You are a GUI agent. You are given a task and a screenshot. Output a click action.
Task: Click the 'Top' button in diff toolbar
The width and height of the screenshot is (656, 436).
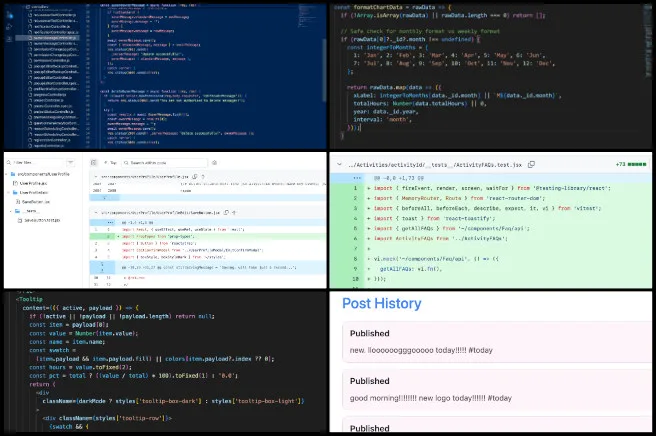110,162
